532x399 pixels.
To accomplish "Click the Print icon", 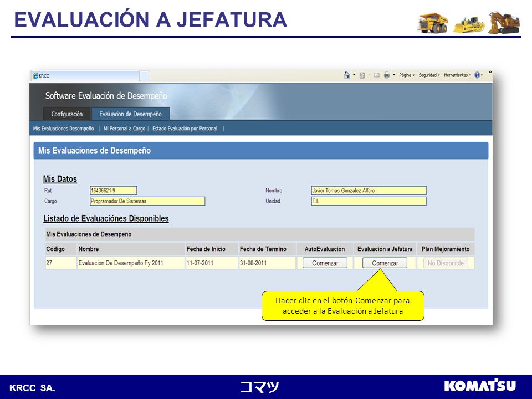I will coord(387,75).
